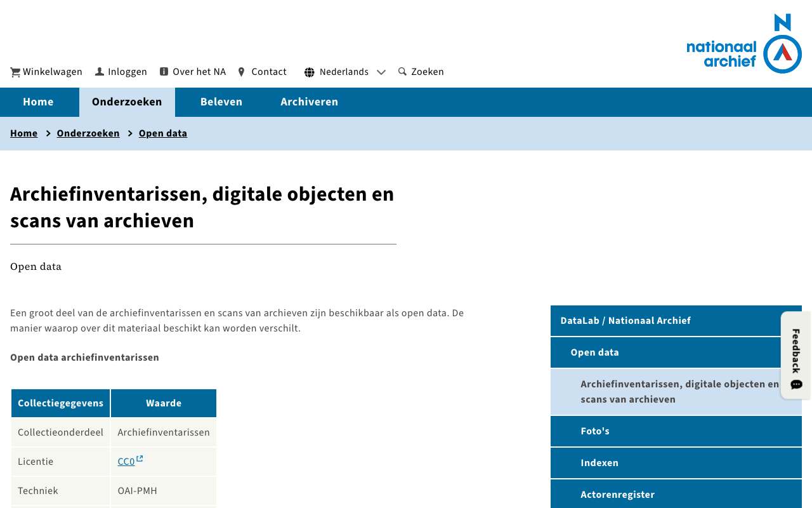The height and width of the screenshot is (508, 812).
Task: Follow the Onderzoeken breadcrumb link
Action: point(88,133)
